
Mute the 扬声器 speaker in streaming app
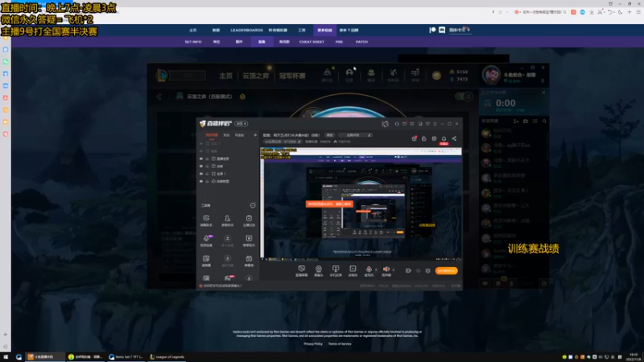pyautogui.click(x=386, y=270)
